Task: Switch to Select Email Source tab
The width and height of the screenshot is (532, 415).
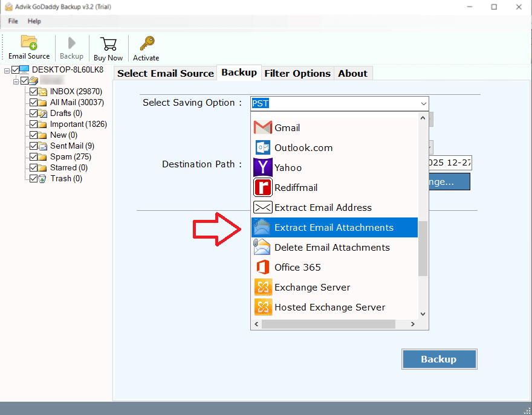Action: (166, 73)
